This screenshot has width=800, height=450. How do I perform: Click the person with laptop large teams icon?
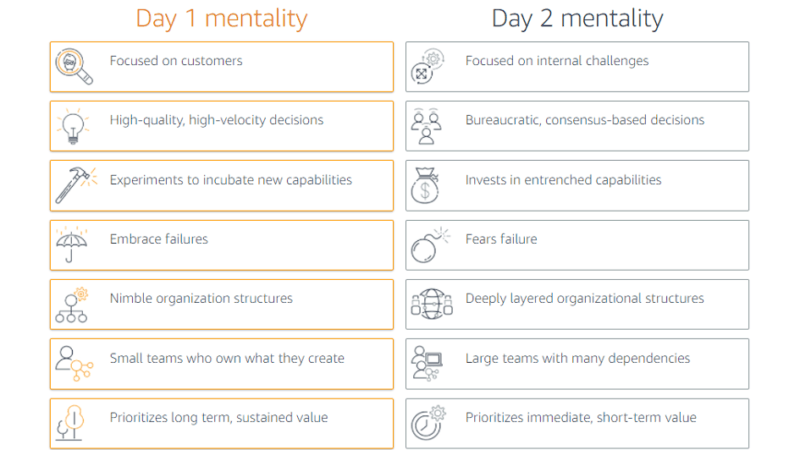click(x=427, y=364)
